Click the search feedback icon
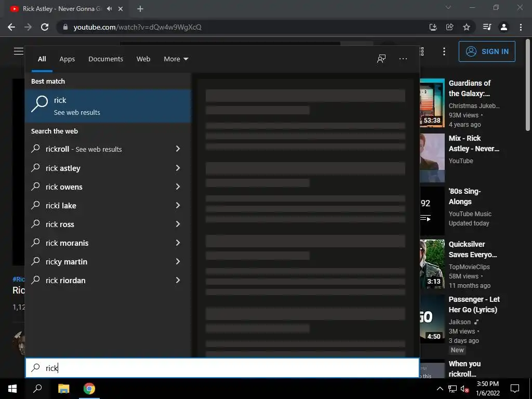 point(381,59)
